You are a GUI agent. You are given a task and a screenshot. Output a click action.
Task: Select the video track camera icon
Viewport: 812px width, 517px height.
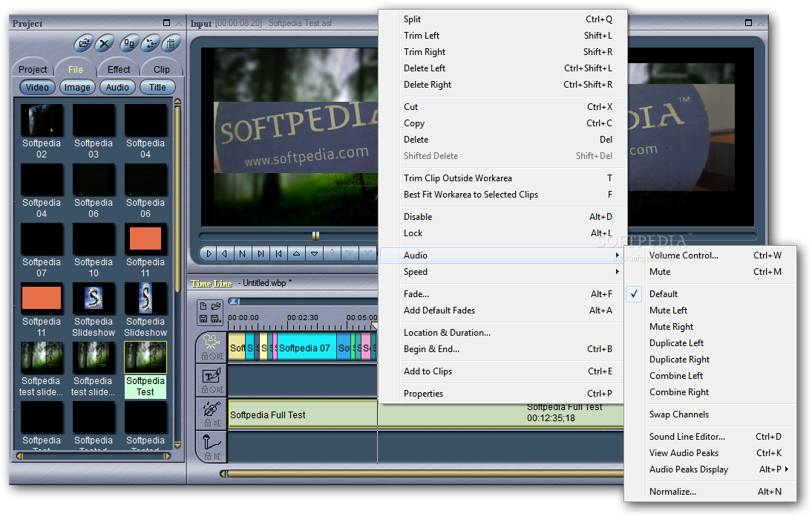pyautogui.click(x=212, y=342)
